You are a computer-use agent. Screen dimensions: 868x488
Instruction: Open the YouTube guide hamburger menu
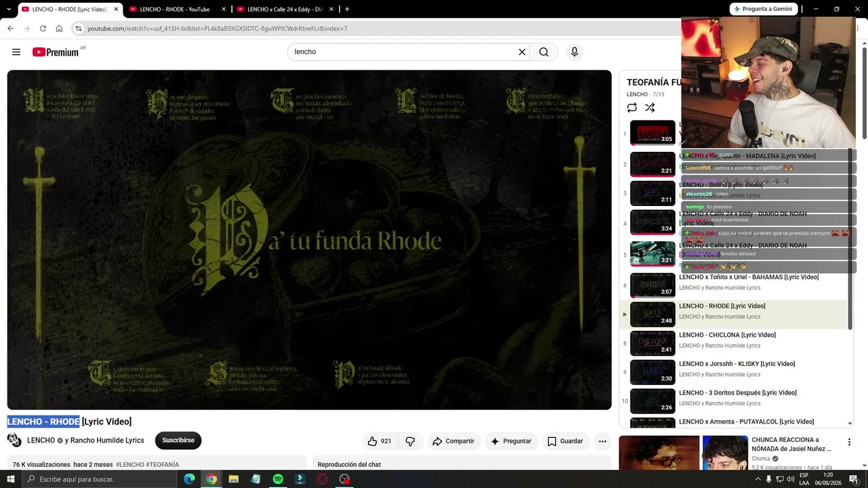tap(16, 52)
